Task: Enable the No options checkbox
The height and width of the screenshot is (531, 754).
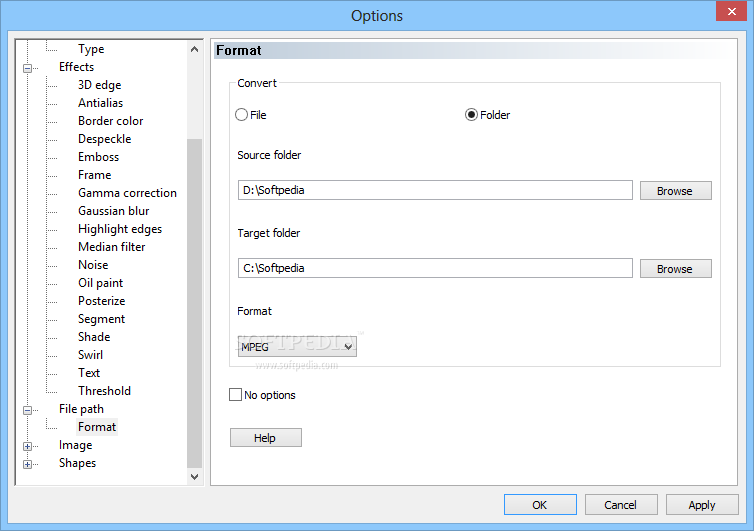Action: [236, 395]
